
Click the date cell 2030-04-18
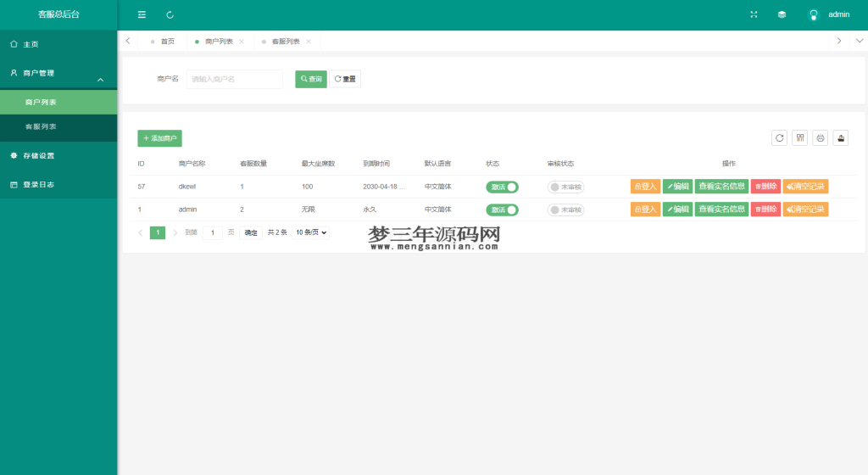384,187
